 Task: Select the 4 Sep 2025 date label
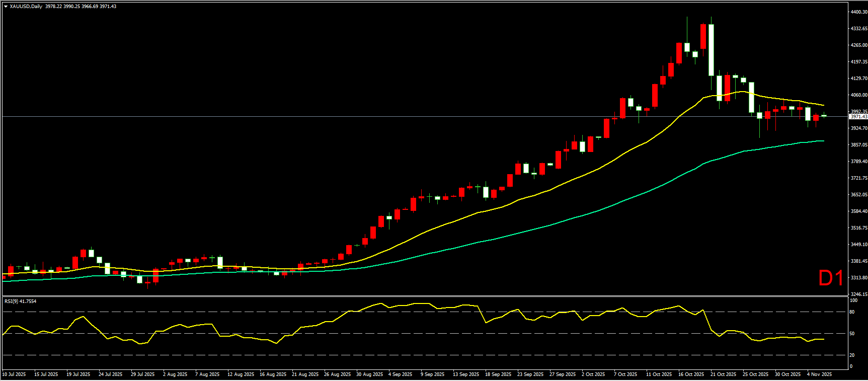click(400, 374)
